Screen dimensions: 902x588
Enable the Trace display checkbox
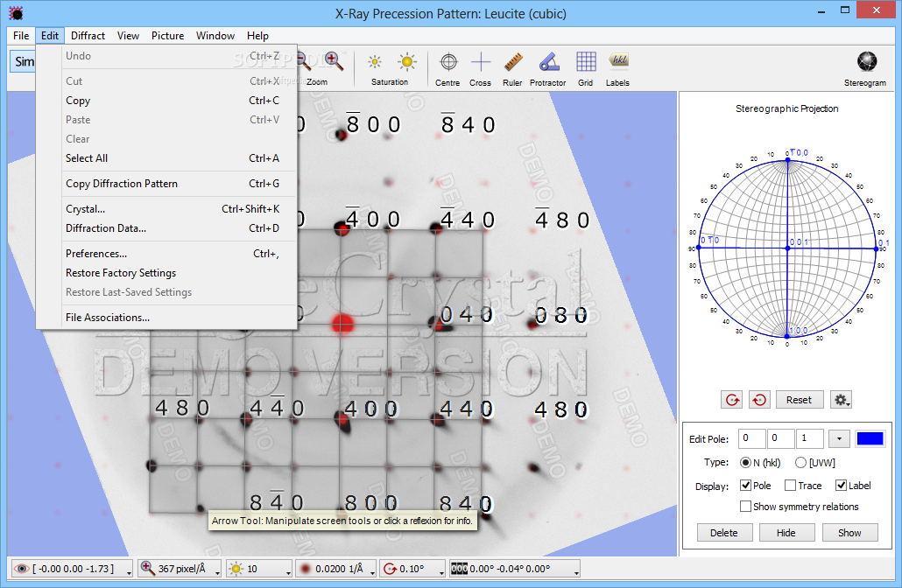(x=791, y=485)
